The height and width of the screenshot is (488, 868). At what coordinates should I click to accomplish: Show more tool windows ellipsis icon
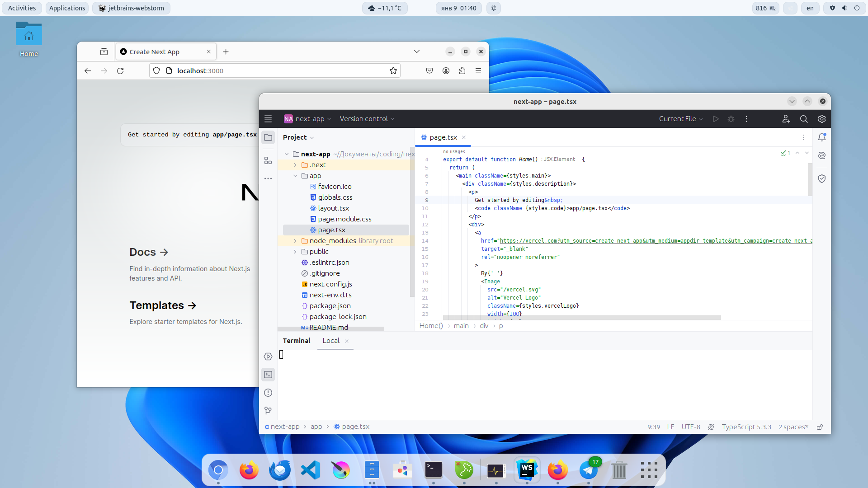tap(268, 178)
